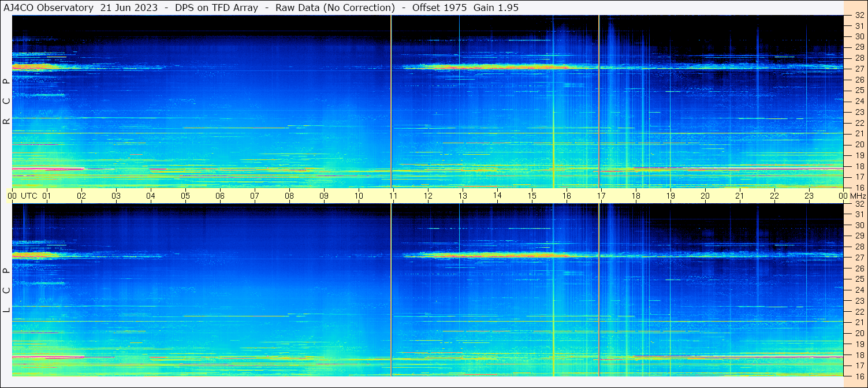Click the 32 MHz label in upper panel

pyautogui.click(x=859, y=16)
